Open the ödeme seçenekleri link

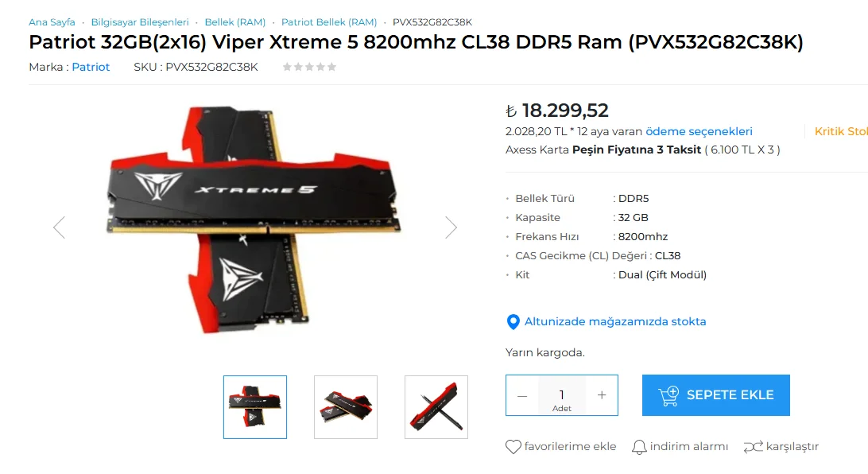tap(699, 131)
